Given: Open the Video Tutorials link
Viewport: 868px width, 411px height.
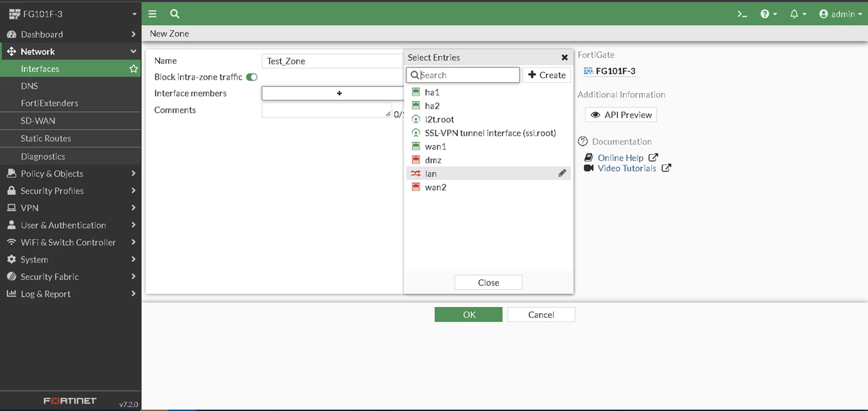Looking at the screenshot, I should [627, 168].
